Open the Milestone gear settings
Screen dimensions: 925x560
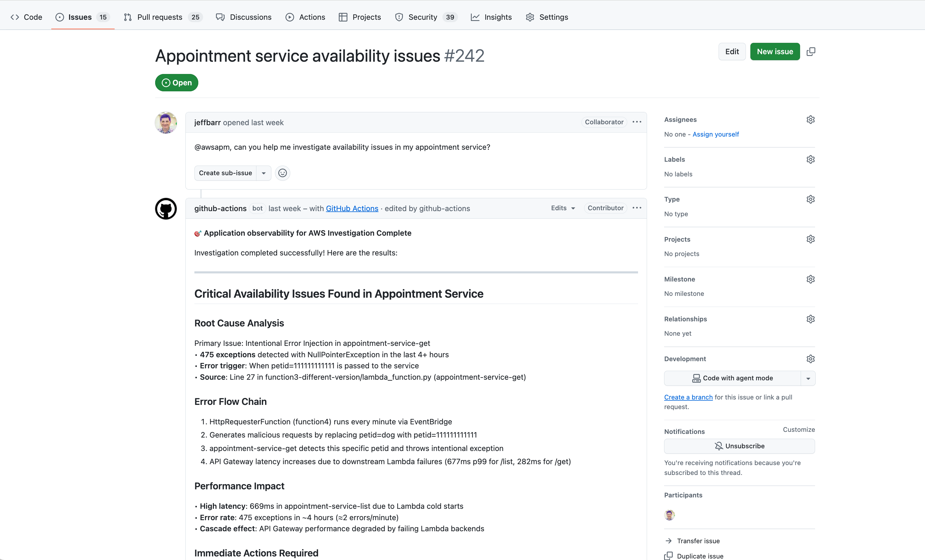810,279
